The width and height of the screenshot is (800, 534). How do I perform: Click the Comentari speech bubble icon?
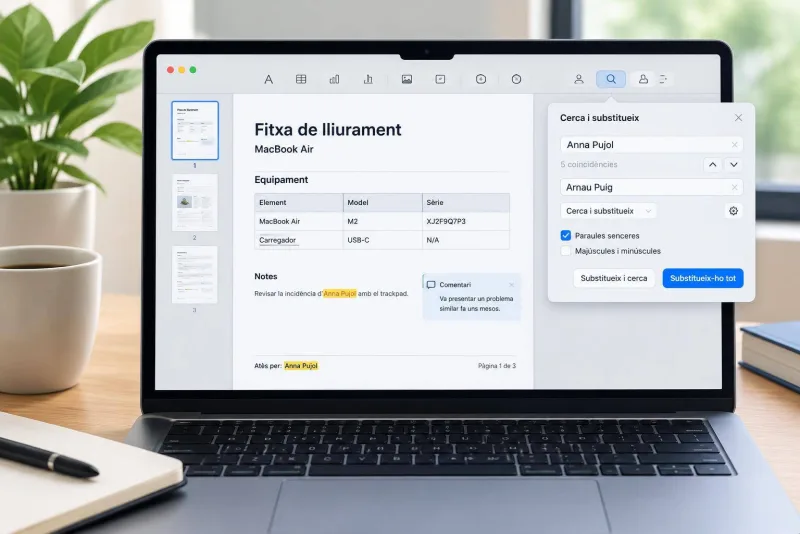point(431,285)
